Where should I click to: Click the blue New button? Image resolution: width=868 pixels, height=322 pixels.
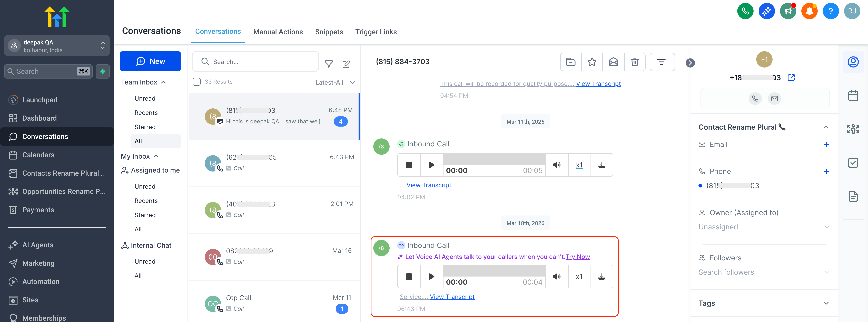click(x=150, y=61)
